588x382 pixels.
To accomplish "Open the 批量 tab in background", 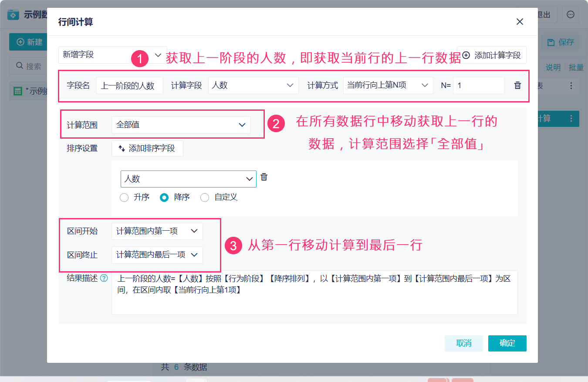I will pyautogui.click(x=576, y=68).
